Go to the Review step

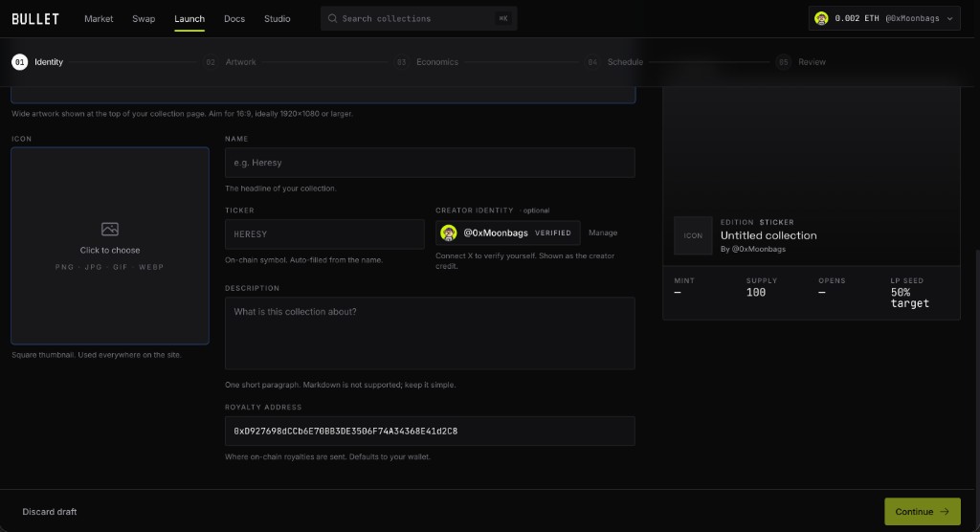[x=812, y=62]
